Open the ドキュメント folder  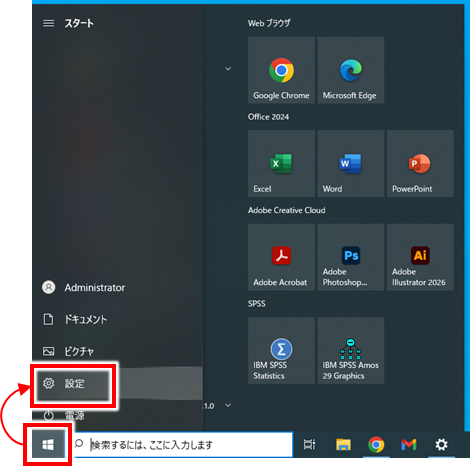(117, 319)
